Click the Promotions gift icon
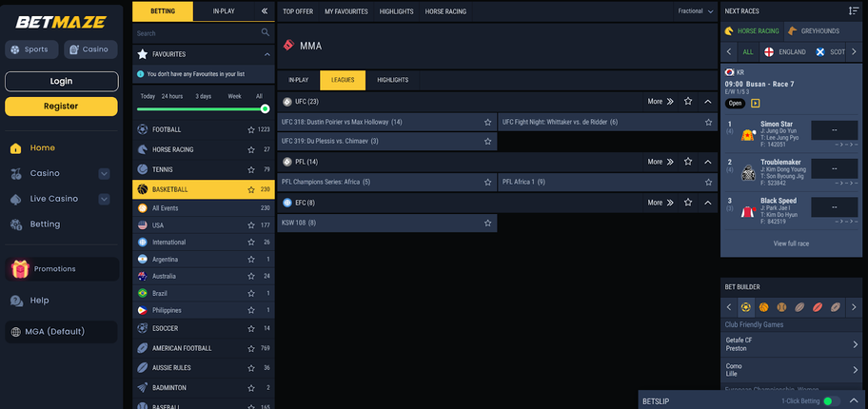This screenshot has width=868, height=409. coord(21,269)
